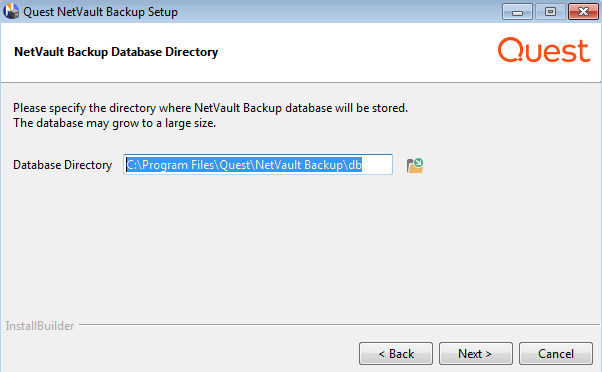The height and width of the screenshot is (372, 602).
Task: Click the NetVault setup icon in title bar
Action: (x=11, y=11)
